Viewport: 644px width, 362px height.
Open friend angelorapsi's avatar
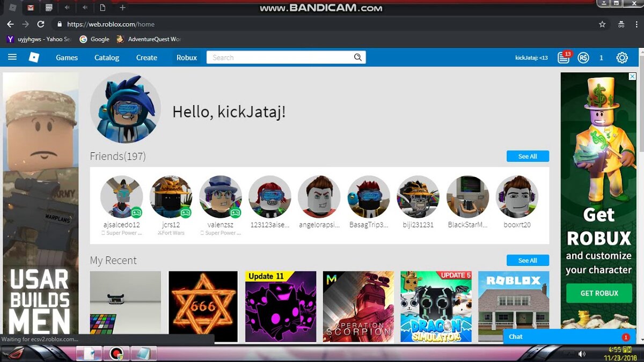pyautogui.click(x=319, y=197)
